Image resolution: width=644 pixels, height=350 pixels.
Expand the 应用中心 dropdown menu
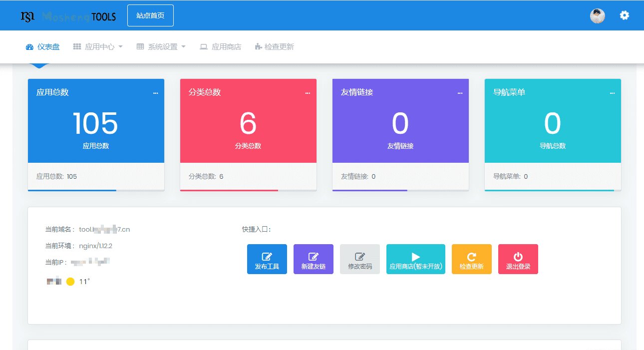click(x=98, y=47)
